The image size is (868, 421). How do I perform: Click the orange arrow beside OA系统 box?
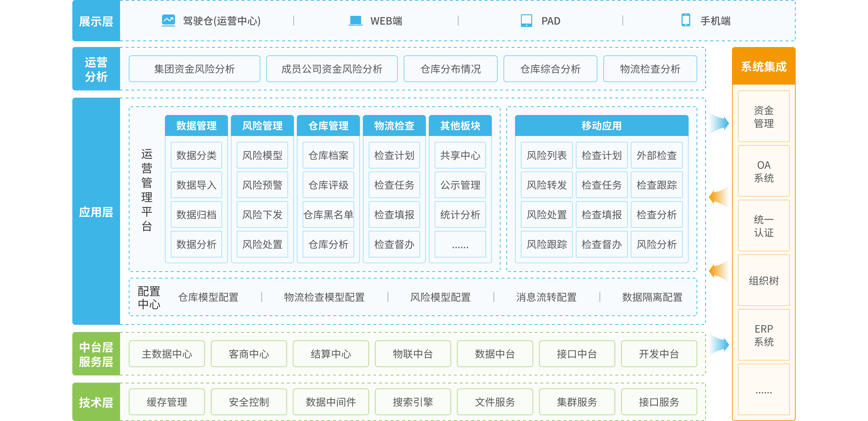[719, 197]
